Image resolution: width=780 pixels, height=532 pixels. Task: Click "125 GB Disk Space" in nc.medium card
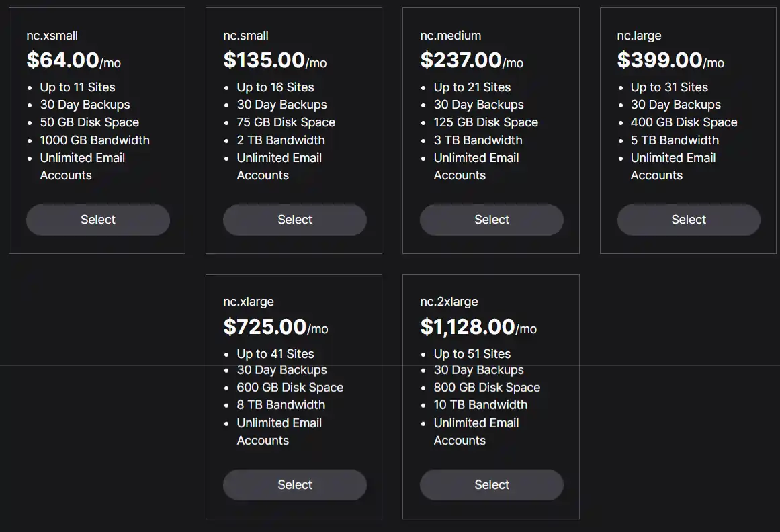click(x=486, y=122)
